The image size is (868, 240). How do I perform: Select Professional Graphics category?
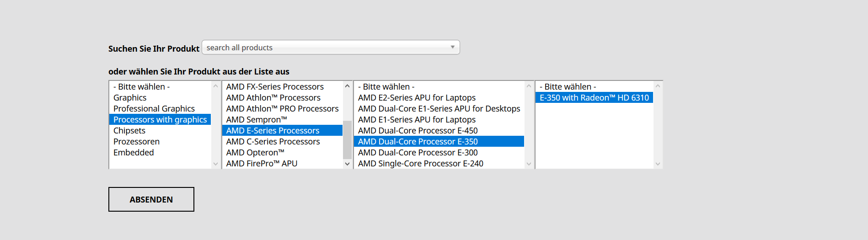pos(154,109)
